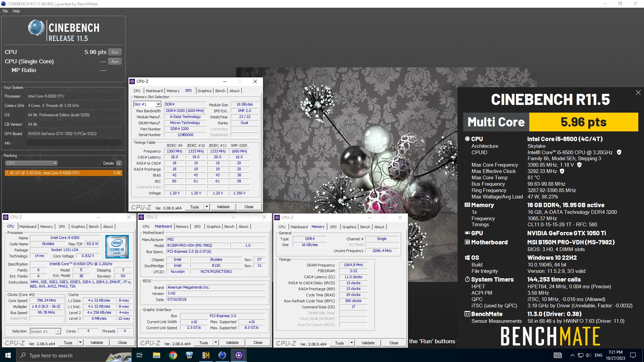The height and width of the screenshot is (362, 644).
Task: Open the touch keyboard tray icon
Action: tap(557, 355)
